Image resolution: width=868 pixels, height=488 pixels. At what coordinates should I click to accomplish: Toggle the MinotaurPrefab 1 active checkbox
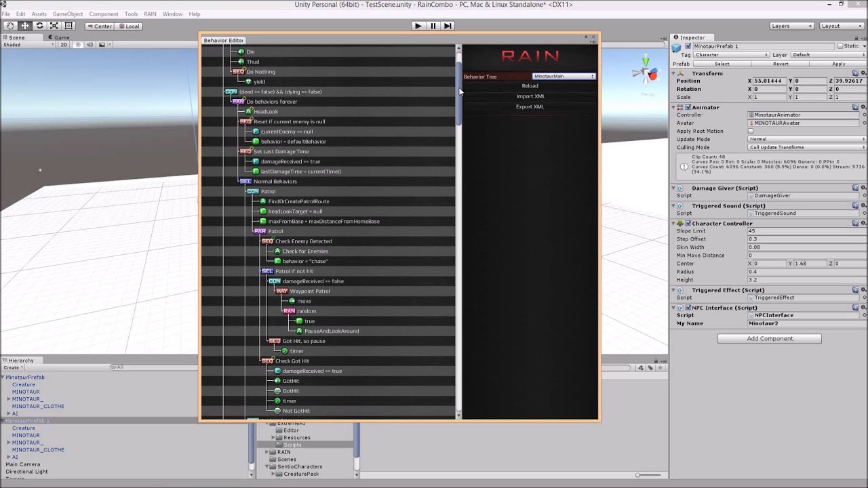pyautogui.click(x=688, y=46)
